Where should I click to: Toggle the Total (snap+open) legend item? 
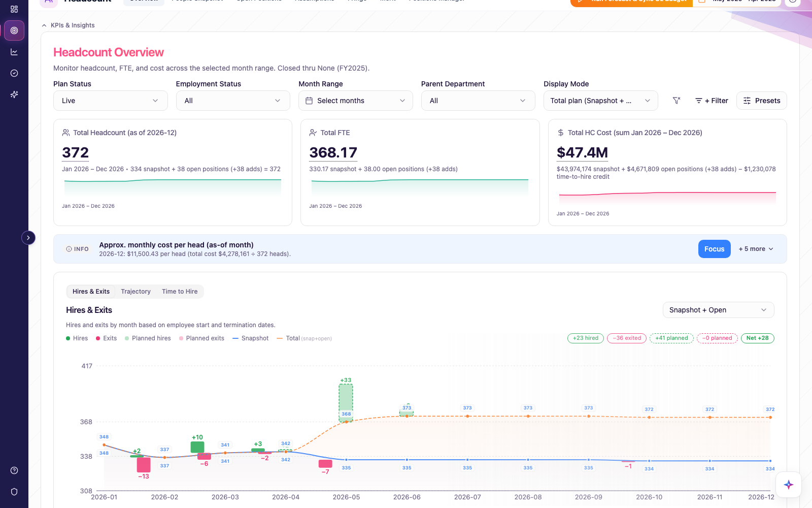(304, 338)
